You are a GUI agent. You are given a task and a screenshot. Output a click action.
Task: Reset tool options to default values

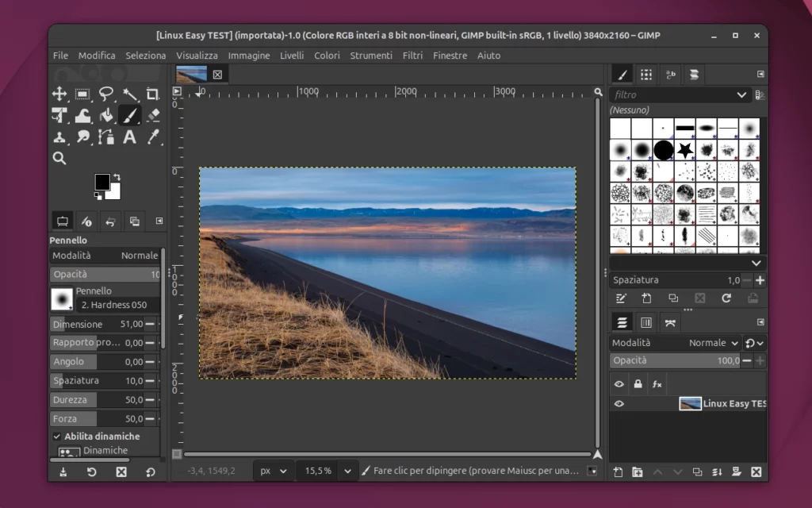coord(150,472)
